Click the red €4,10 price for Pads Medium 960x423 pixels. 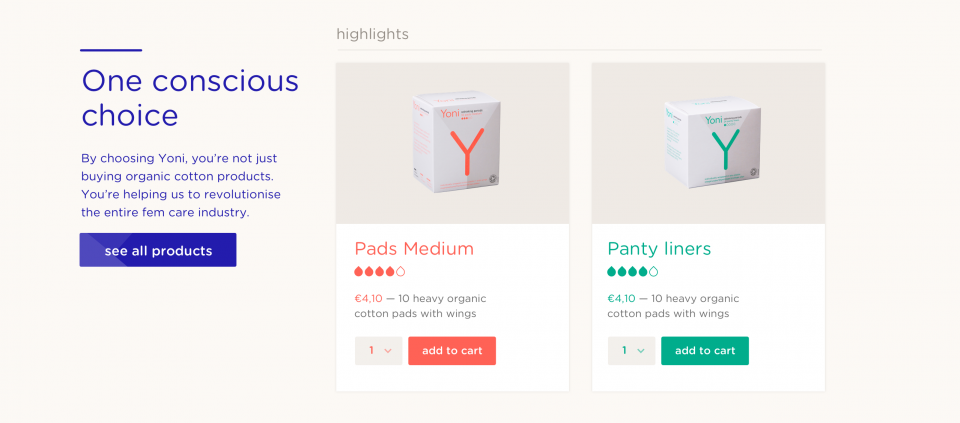point(369,299)
